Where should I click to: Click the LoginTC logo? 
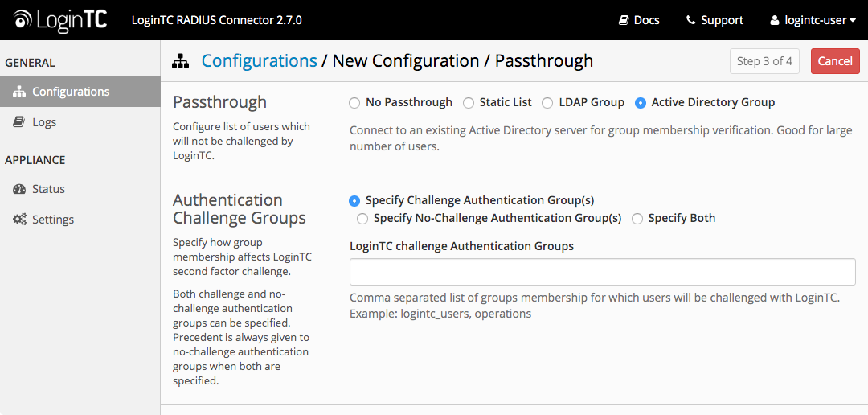[x=59, y=20]
